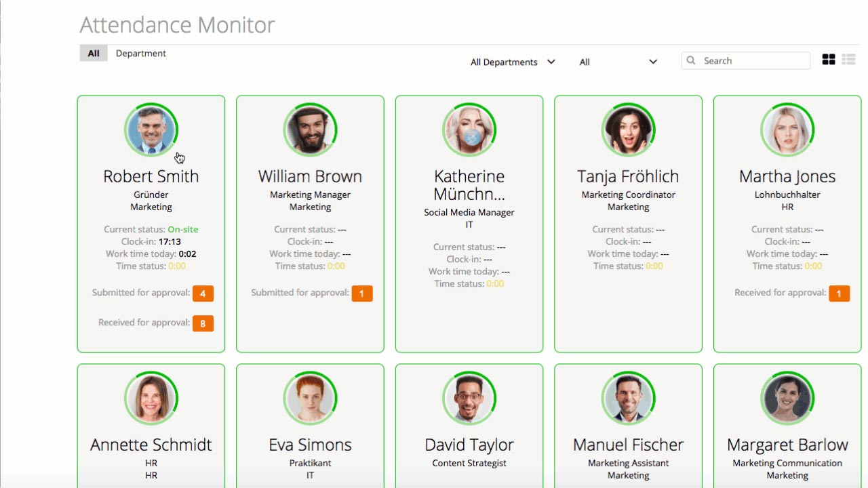The height and width of the screenshot is (488, 868).
Task: Open Katherine Münchn...'s avatar
Action: tap(469, 129)
